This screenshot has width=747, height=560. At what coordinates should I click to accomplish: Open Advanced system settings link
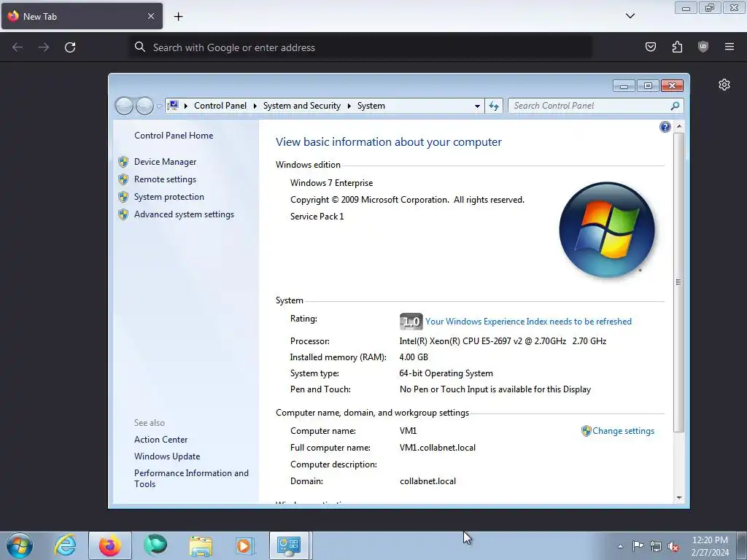click(185, 215)
